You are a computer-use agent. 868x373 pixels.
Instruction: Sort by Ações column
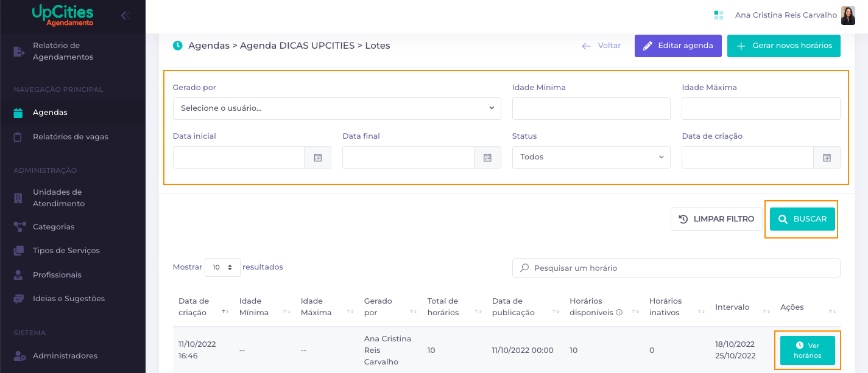(x=808, y=307)
